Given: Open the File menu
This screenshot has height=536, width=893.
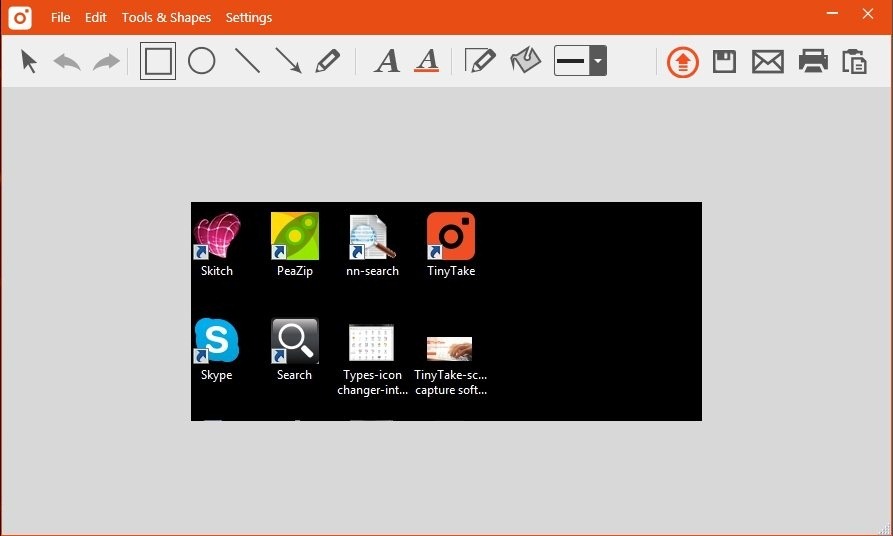Looking at the screenshot, I should pos(60,18).
